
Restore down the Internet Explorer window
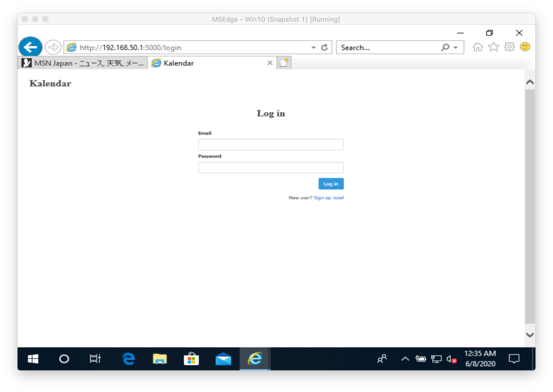tap(489, 33)
